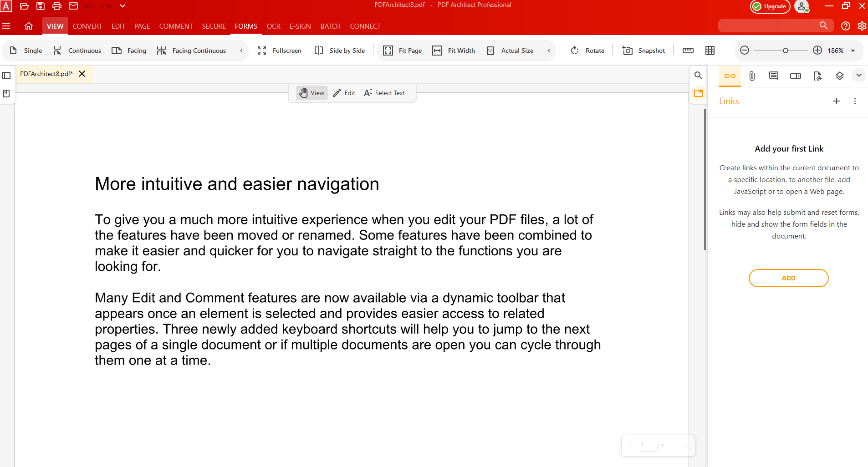Open signatures panel icon
The width and height of the screenshot is (868, 467).
pyautogui.click(x=817, y=76)
